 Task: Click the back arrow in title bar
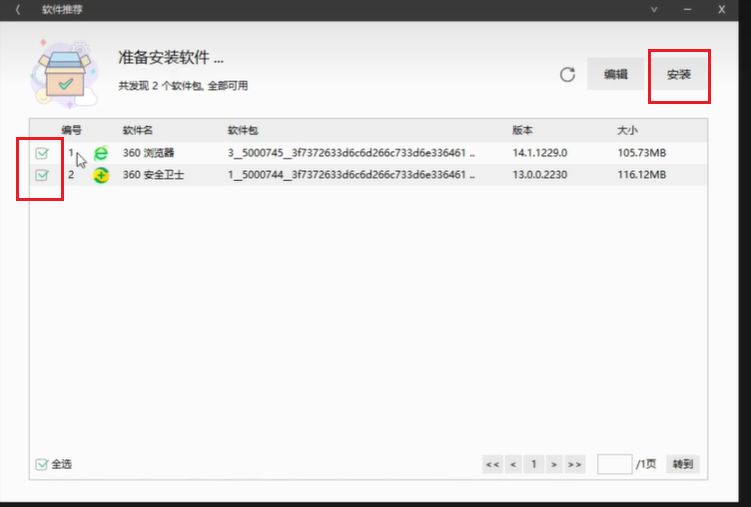[x=17, y=9]
